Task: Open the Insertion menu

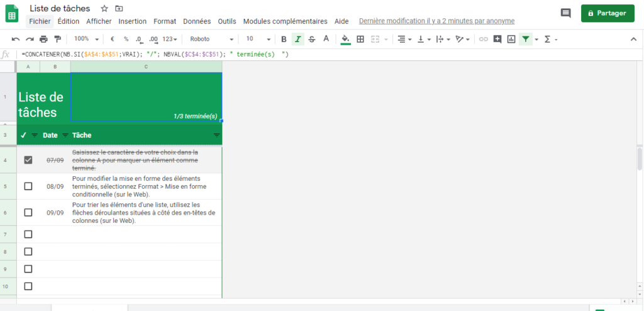Action: [x=132, y=21]
